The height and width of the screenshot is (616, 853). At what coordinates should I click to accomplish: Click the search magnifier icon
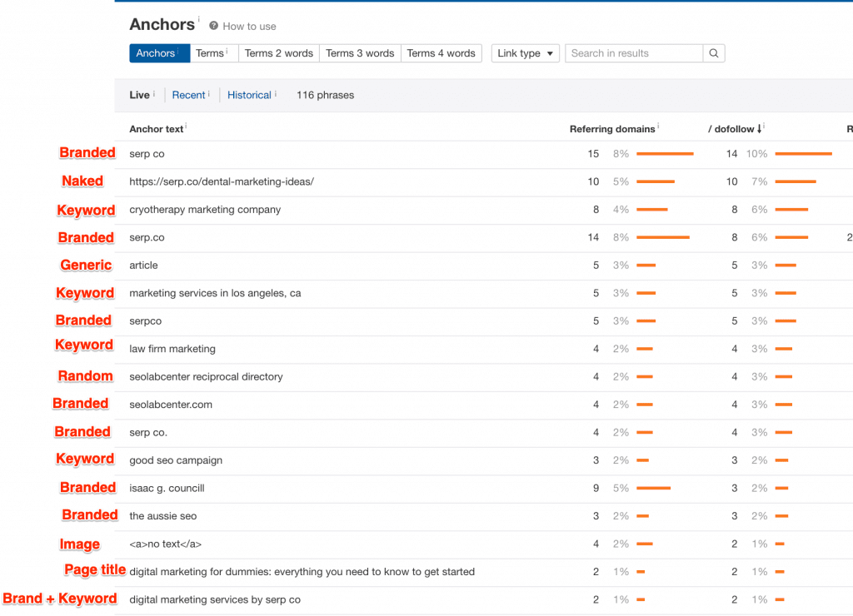click(x=714, y=53)
